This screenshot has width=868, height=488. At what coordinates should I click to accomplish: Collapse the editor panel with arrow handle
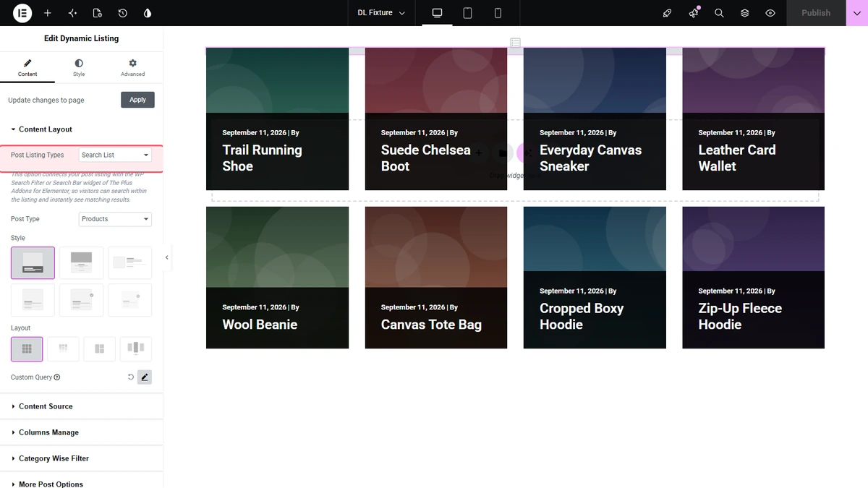[167, 257]
